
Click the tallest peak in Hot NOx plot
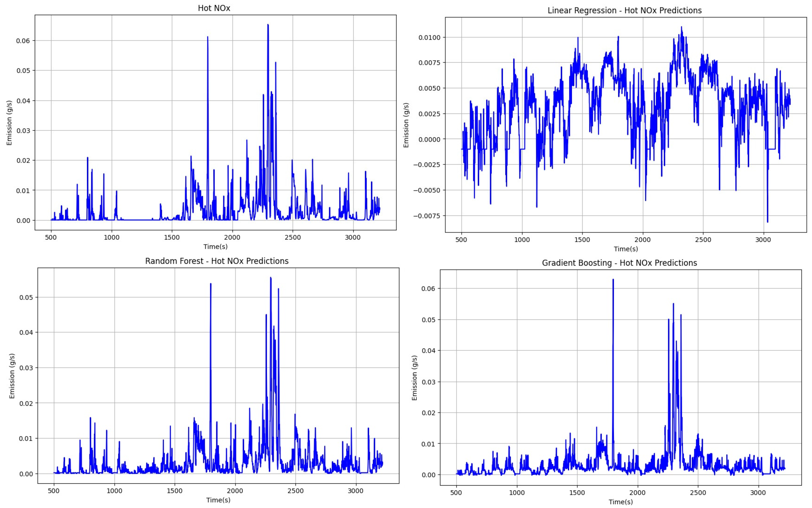268,25
